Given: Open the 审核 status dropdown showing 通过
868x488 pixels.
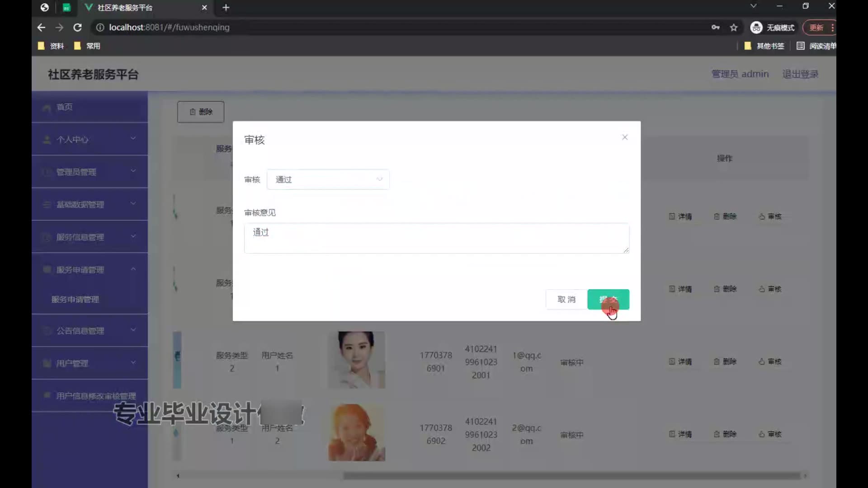Looking at the screenshot, I should (328, 179).
